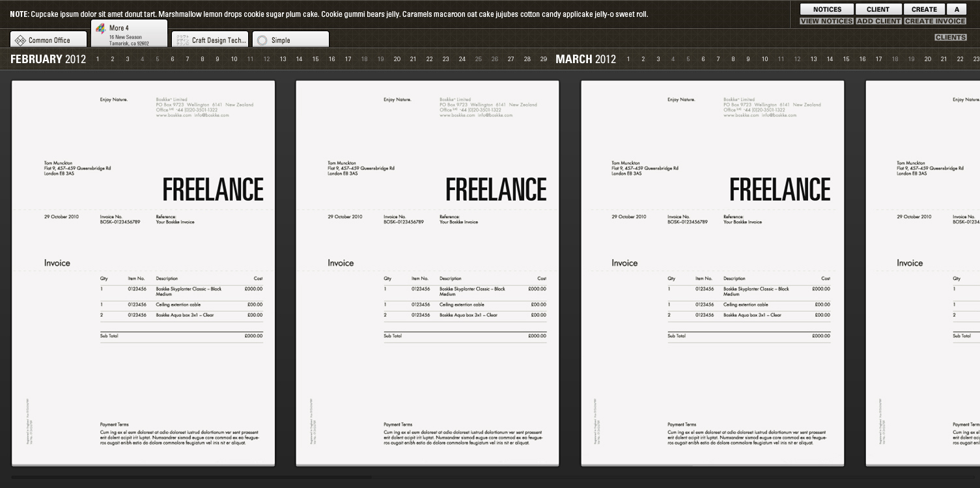
Task: Select February day 3 on the timeline
Action: pos(128,59)
